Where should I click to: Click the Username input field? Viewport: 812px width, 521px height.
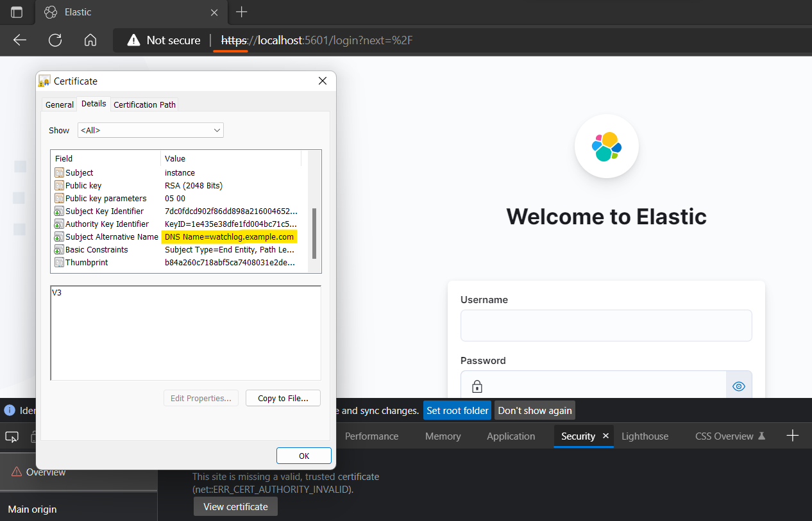point(606,326)
